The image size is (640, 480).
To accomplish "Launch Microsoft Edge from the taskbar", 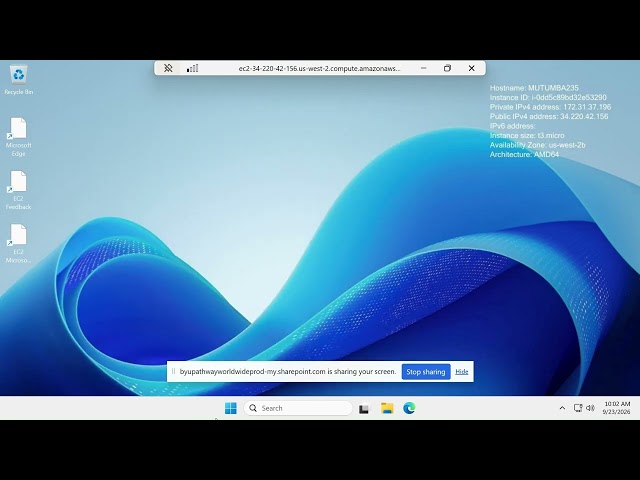I will pos(409,408).
